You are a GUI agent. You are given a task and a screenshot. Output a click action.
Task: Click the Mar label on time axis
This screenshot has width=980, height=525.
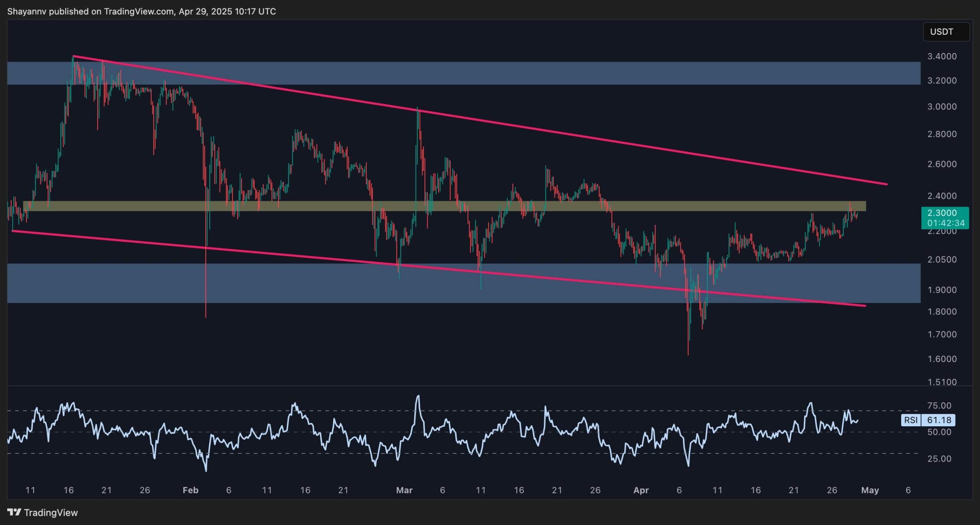(404, 490)
